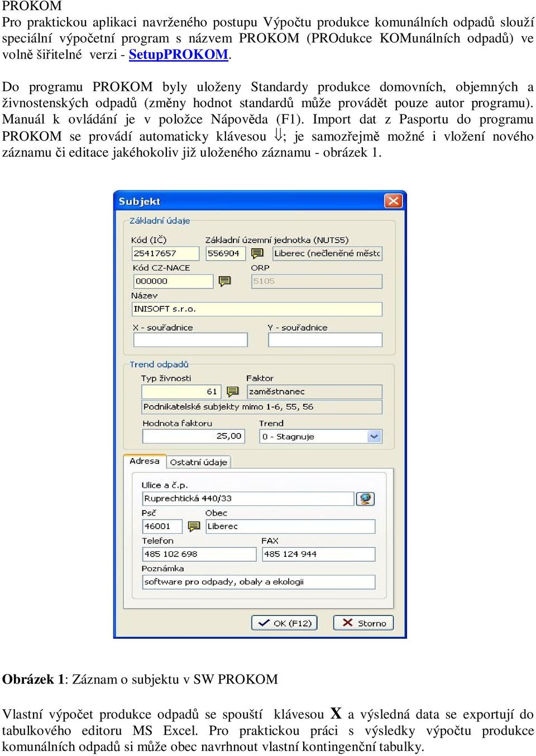The width and height of the screenshot is (536, 756).
Task: Switch to the Ostatní údaje tab
Action: [x=199, y=463]
